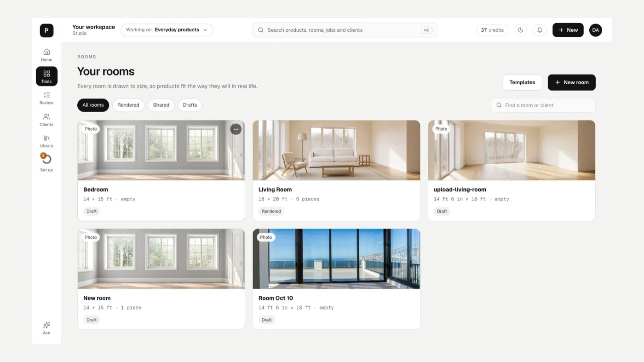Screen dimensions: 644x362
Task: Click the Photo tag on Room Oct 10
Action: pos(266,237)
